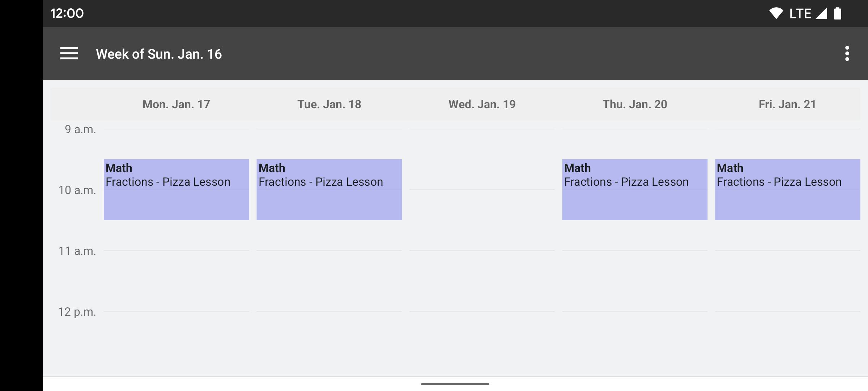Open the three-dot overflow menu
The width and height of the screenshot is (868, 391).
[847, 54]
